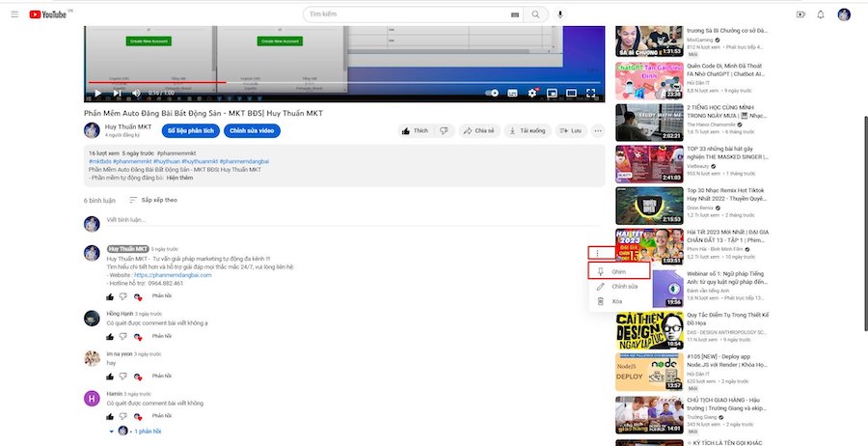Open video player settings gear
This screenshot has height=446, width=868.
click(532, 93)
